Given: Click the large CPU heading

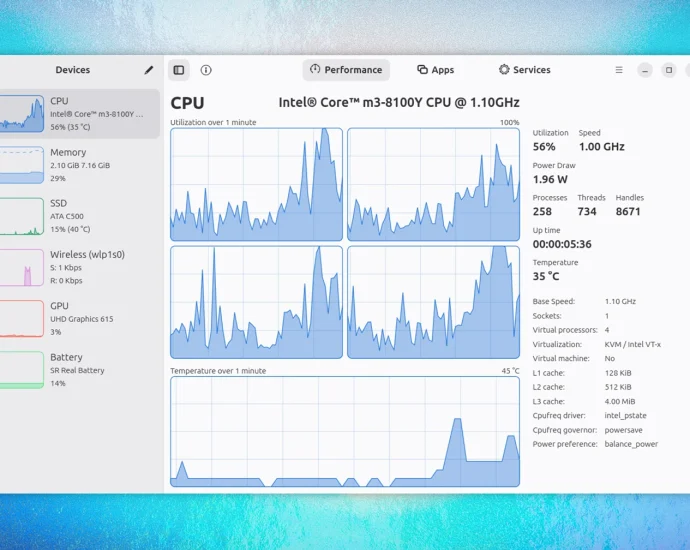Looking at the screenshot, I should (187, 103).
